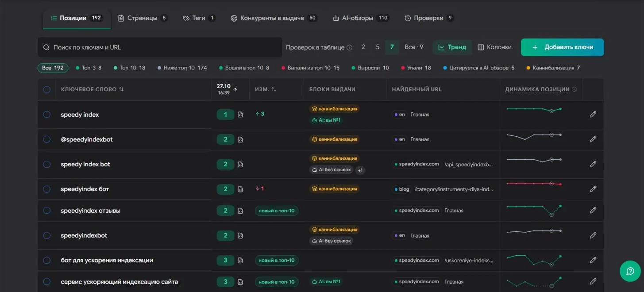The width and height of the screenshot is (644, 292).
Task: Toggle the select-all checkbox in table header
Action: [x=46, y=89]
